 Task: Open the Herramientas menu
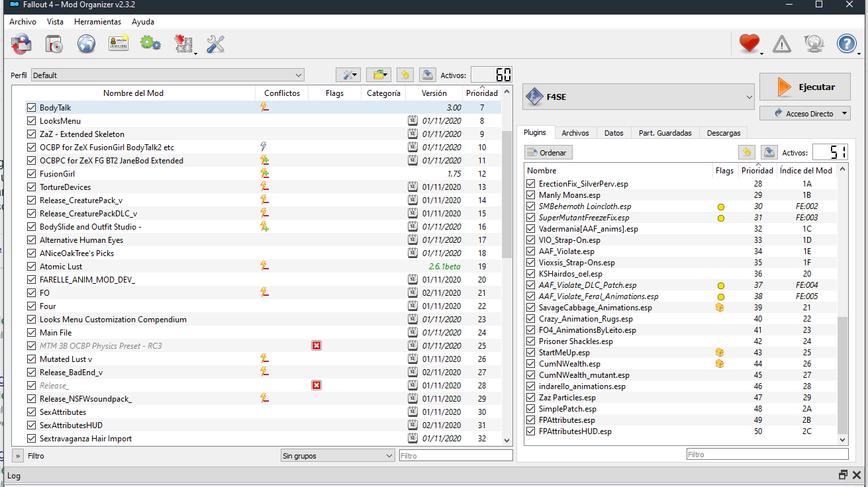[97, 22]
